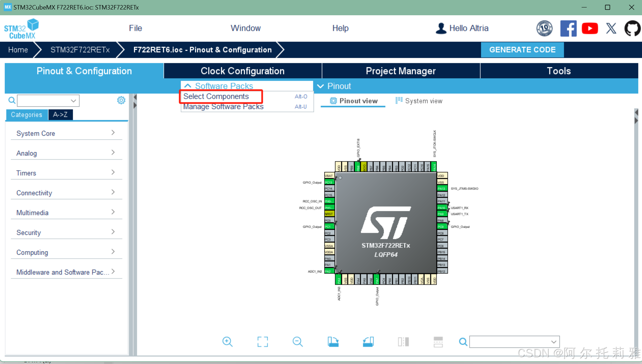The image size is (642, 364).
Task: Click the peripheral search magnifier icon
Action: click(12, 100)
